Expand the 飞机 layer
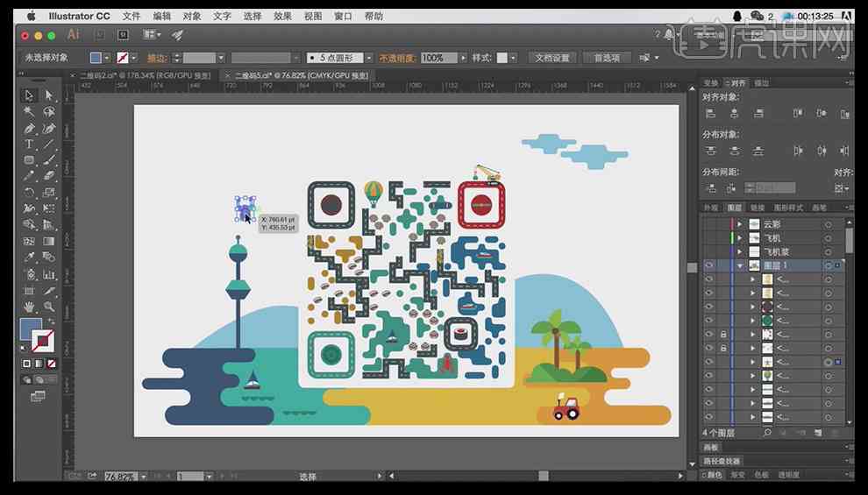Viewport: 868px width, 495px height. pyautogui.click(x=740, y=237)
